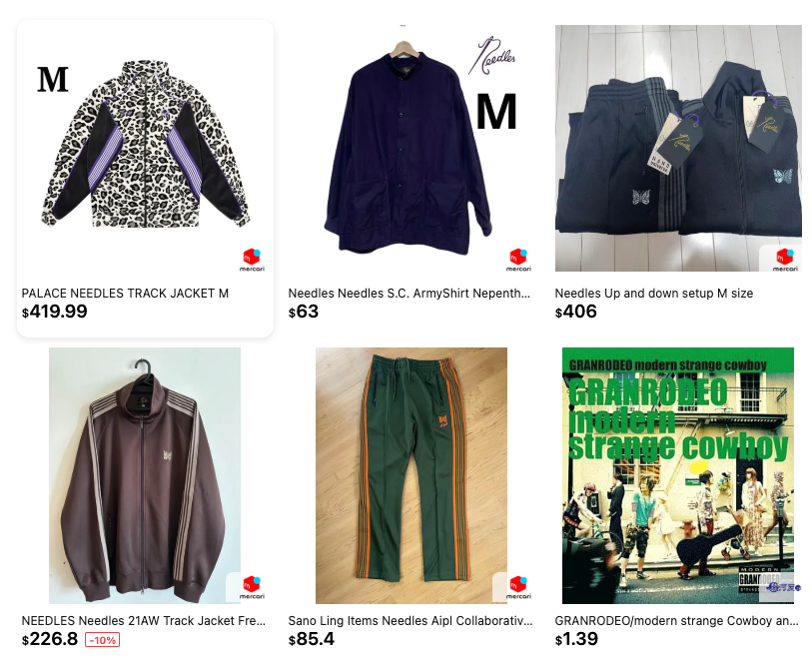Open PALACE NEEDLES TRACK JACKET M title
This screenshot has height=661, width=812.
125,293
